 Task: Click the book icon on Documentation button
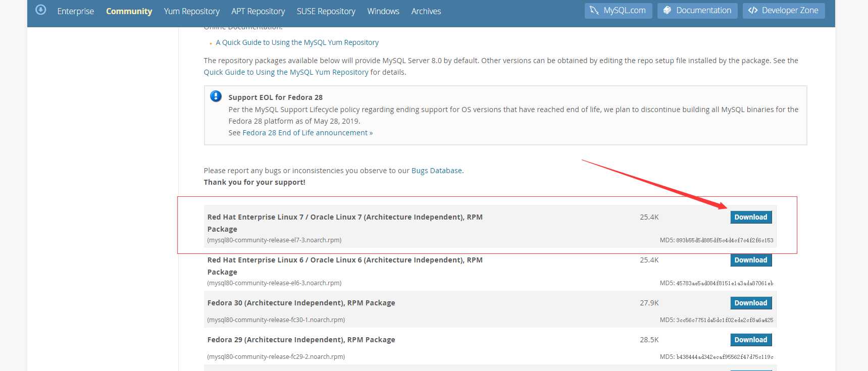point(667,11)
